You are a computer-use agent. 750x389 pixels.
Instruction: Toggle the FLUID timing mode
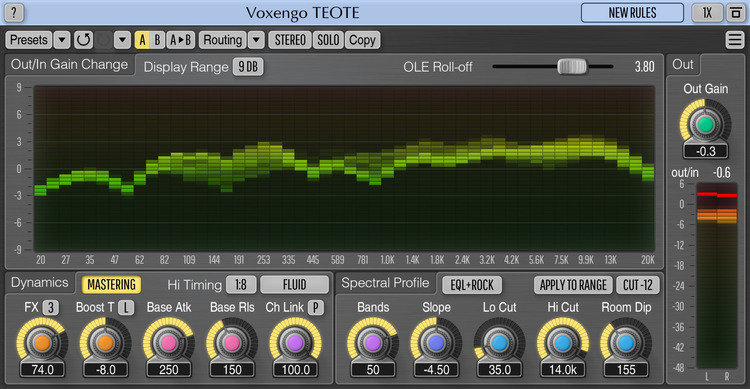[295, 285]
